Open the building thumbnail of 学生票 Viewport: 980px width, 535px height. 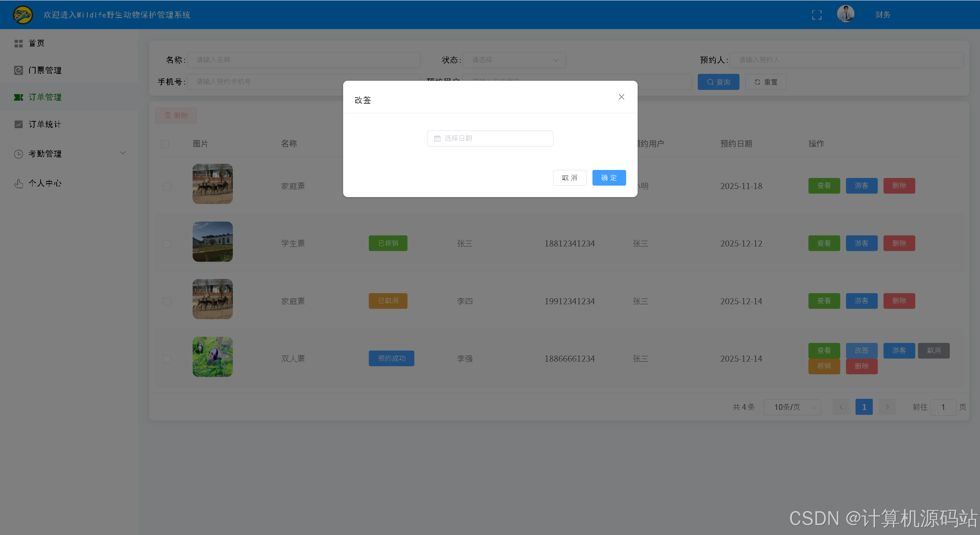[x=213, y=241]
